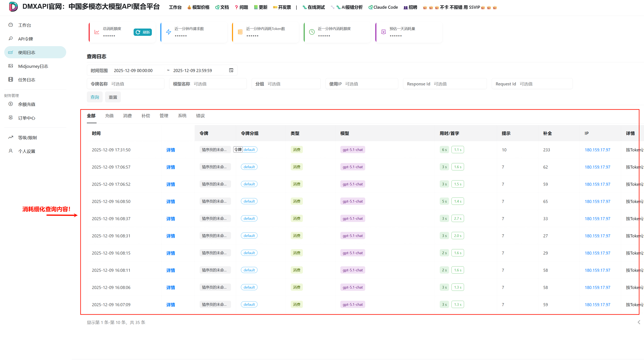Viewport: 644px width, 360px height.
Task: Click the 工作台 dashboard sidebar icon
Action: pos(11,25)
